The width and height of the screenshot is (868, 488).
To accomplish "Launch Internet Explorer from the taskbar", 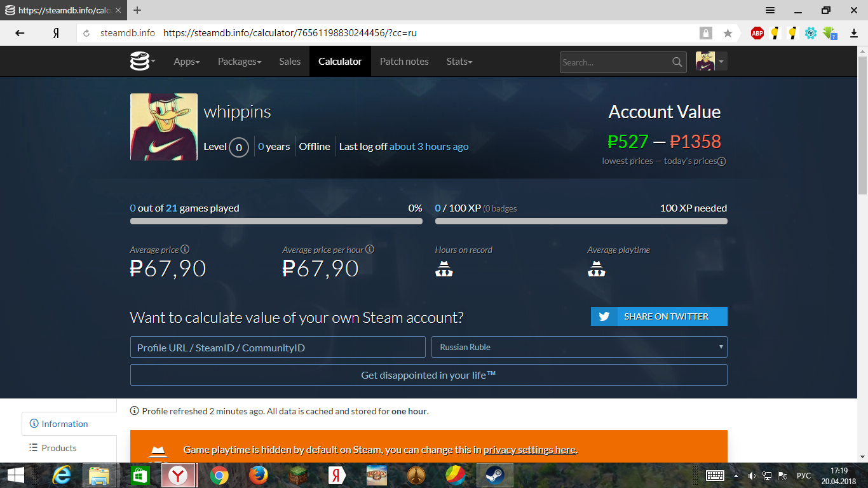I will point(62,475).
